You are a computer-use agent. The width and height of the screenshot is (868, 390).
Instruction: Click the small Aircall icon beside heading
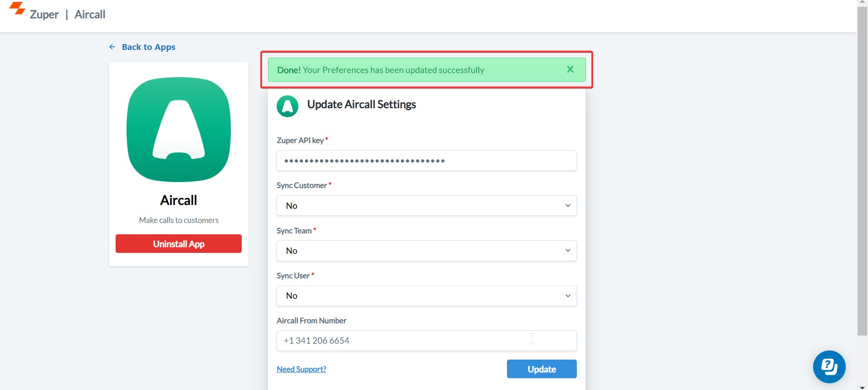pyautogui.click(x=288, y=106)
